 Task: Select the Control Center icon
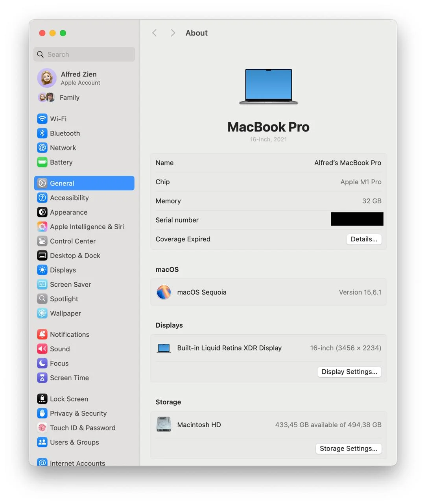(x=42, y=241)
